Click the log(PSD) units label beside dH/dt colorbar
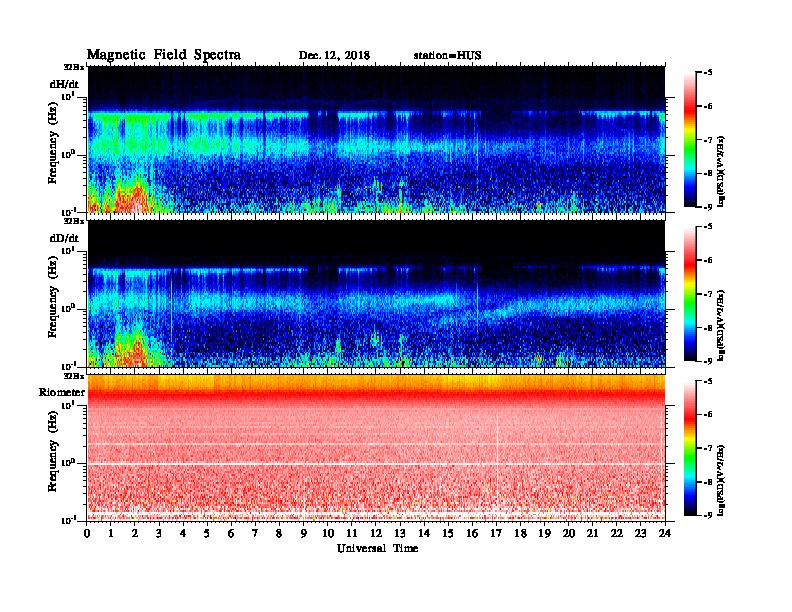This screenshot has width=792, height=612. (x=721, y=171)
